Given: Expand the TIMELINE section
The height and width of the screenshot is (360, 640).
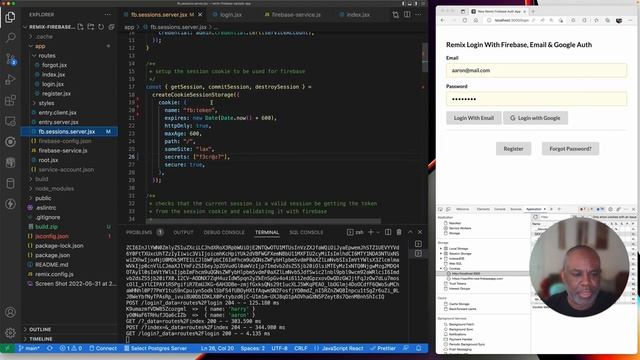Looking at the screenshot, I should point(40,339).
